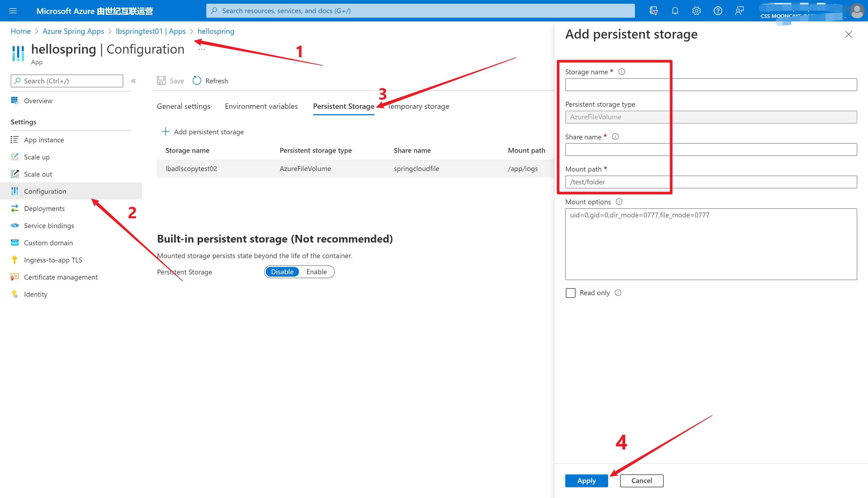The image size is (868, 498).
Task: Switch to General settings tab
Action: click(184, 106)
